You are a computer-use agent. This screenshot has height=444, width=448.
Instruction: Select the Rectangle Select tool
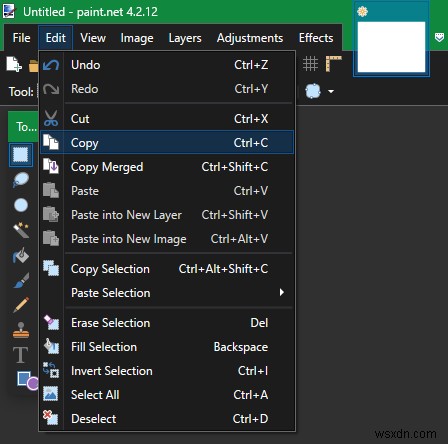(x=21, y=155)
